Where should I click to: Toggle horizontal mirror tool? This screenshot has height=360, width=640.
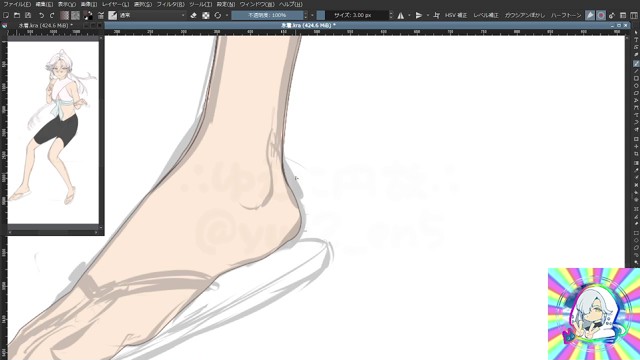tap(400, 16)
